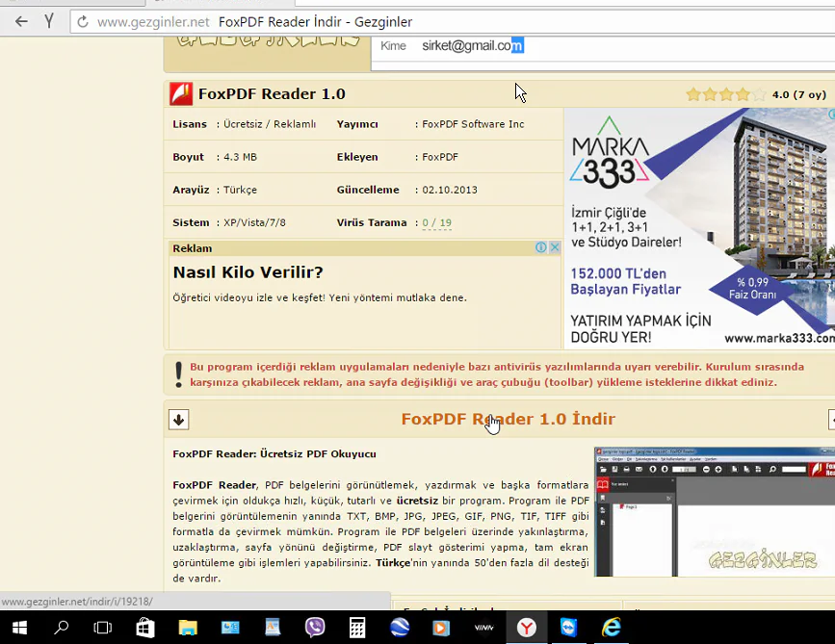Open the Marka 333 apartment advertisement

click(699, 228)
